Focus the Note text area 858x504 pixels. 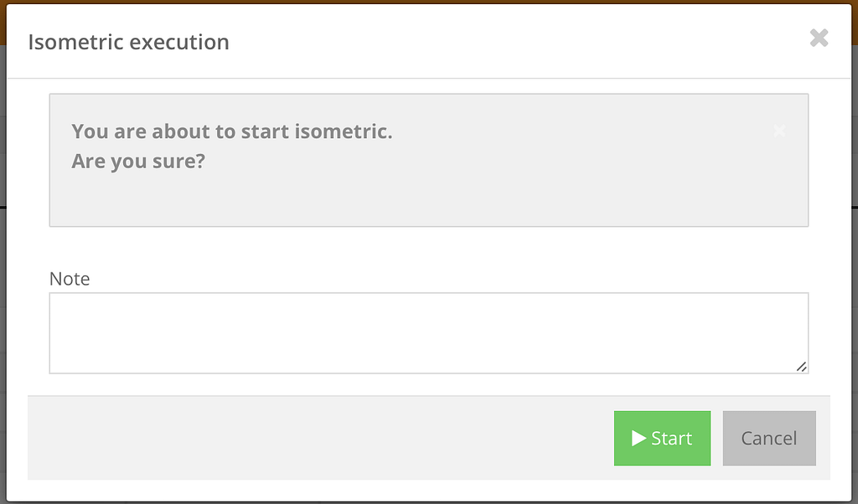pos(428,333)
